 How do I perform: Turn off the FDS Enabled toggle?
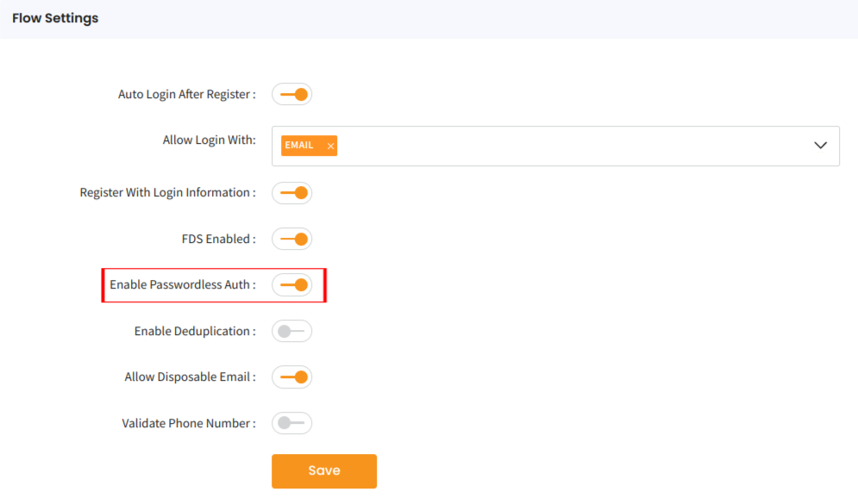[291, 239]
